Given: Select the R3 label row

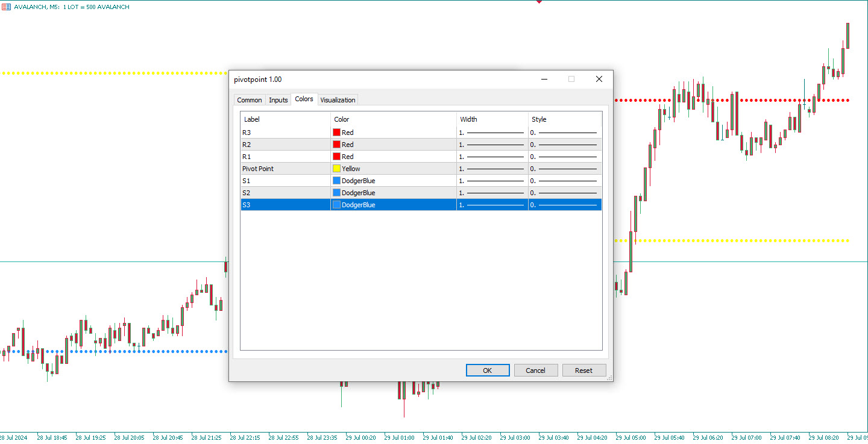Looking at the screenshot, I should 285,133.
